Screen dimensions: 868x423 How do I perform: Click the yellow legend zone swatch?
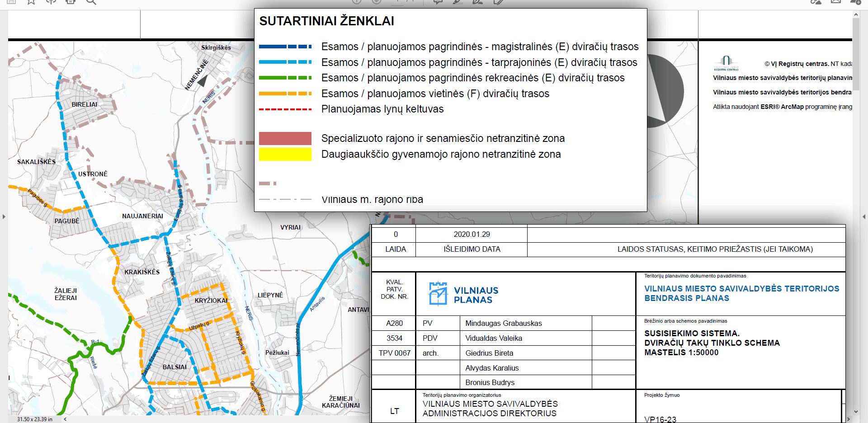coord(285,154)
